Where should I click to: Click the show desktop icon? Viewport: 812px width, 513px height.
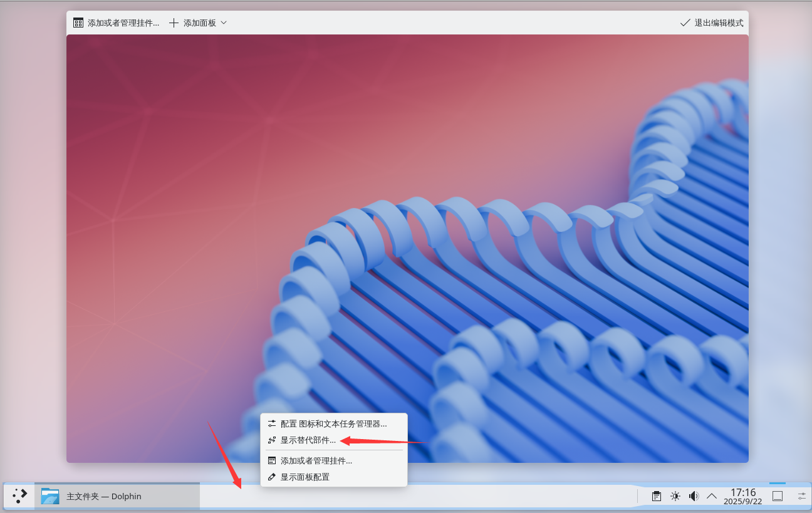pyautogui.click(x=778, y=496)
